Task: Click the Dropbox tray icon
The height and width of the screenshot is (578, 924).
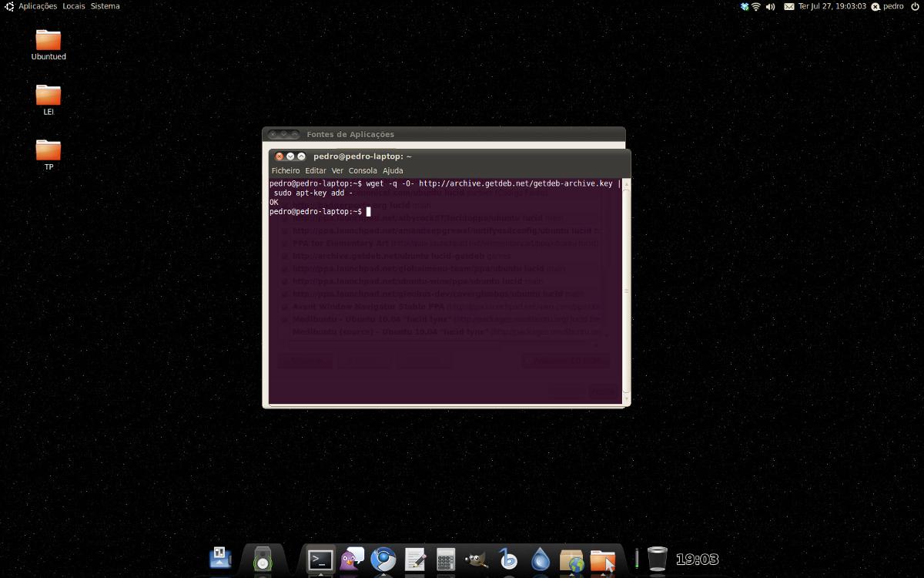Action: [x=744, y=6]
